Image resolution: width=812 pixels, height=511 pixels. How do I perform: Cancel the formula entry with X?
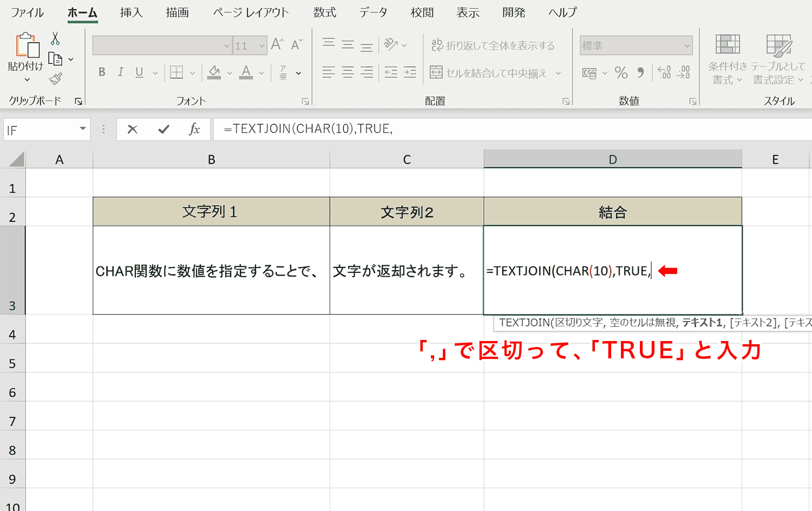click(133, 129)
